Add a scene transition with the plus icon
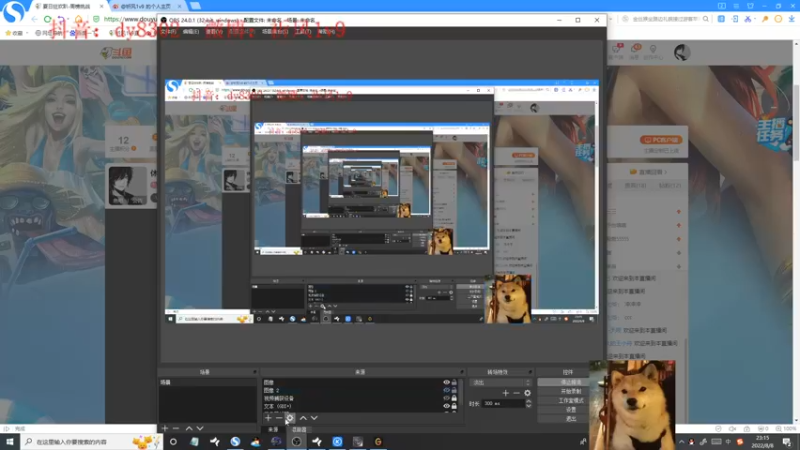The width and height of the screenshot is (800, 450). [x=506, y=393]
